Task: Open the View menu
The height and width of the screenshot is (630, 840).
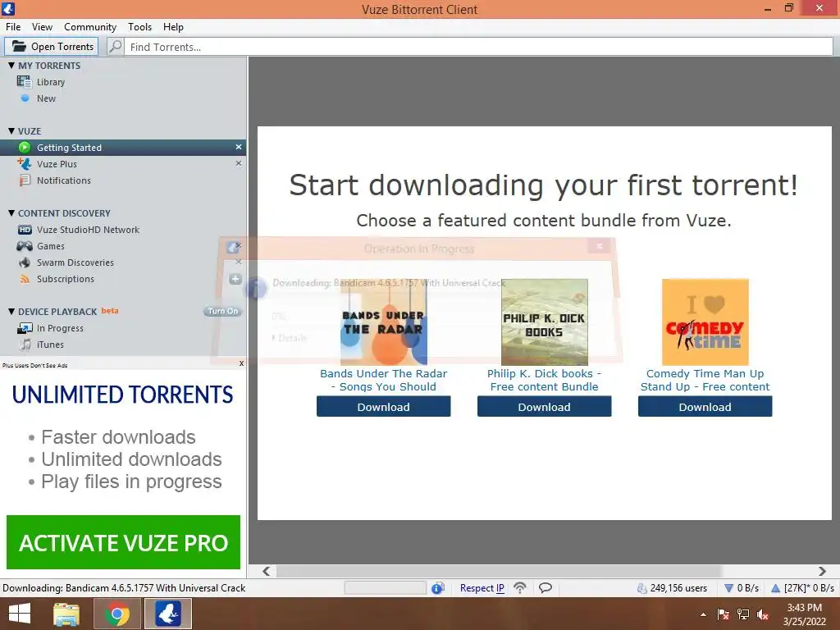Action: pos(42,27)
